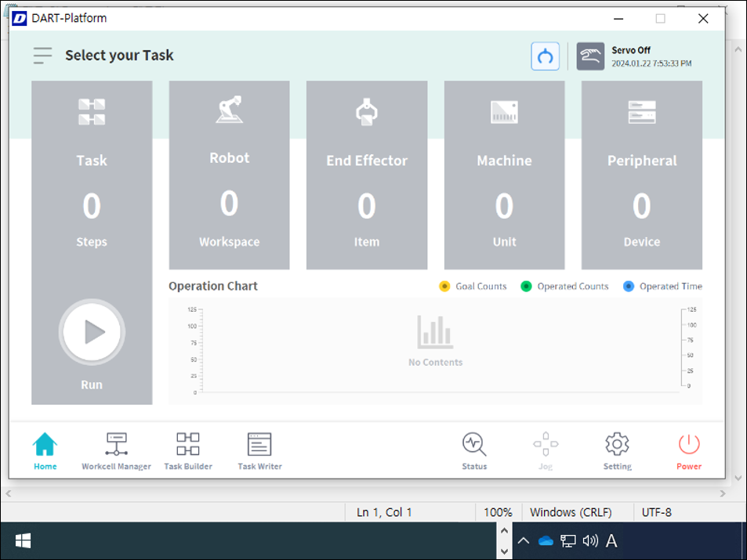Open the hamburger menu beside Select your Task
The image size is (747, 560).
click(x=42, y=56)
